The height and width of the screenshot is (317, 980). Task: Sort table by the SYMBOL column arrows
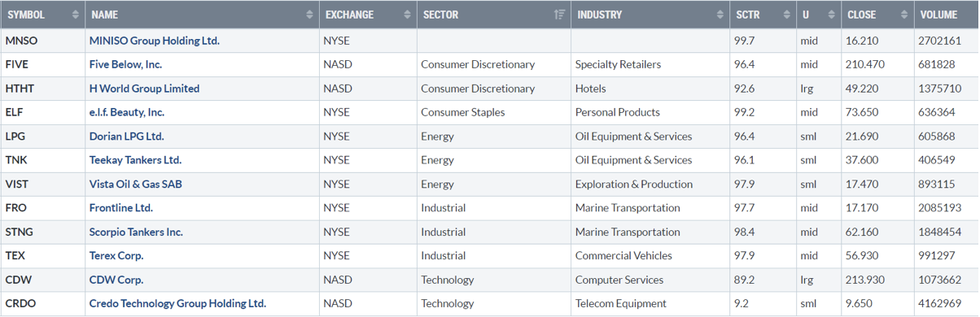pos(76,15)
